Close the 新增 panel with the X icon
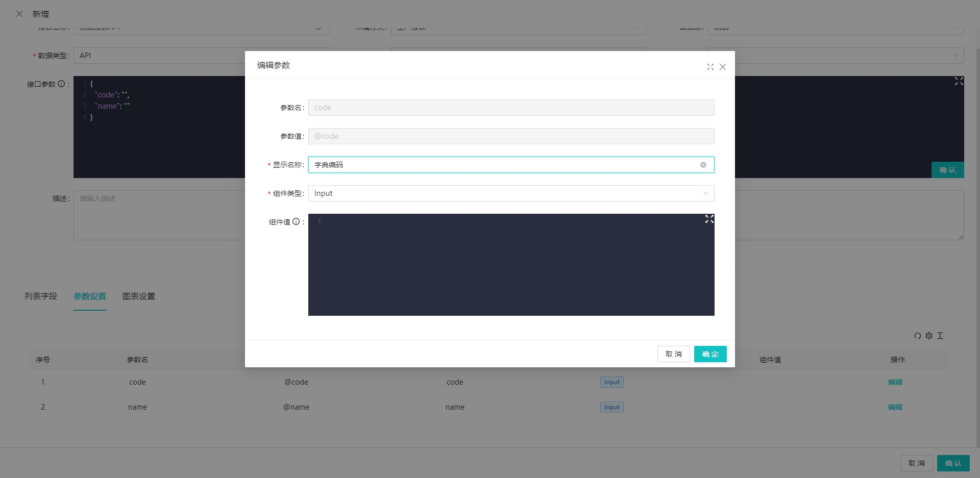Screen dimensions: 980x478 point(19,14)
